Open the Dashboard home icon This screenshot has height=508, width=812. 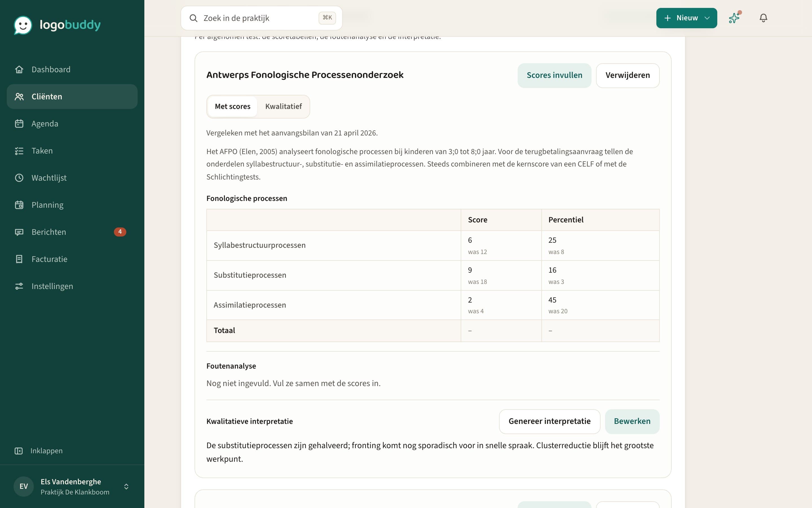[19, 69]
